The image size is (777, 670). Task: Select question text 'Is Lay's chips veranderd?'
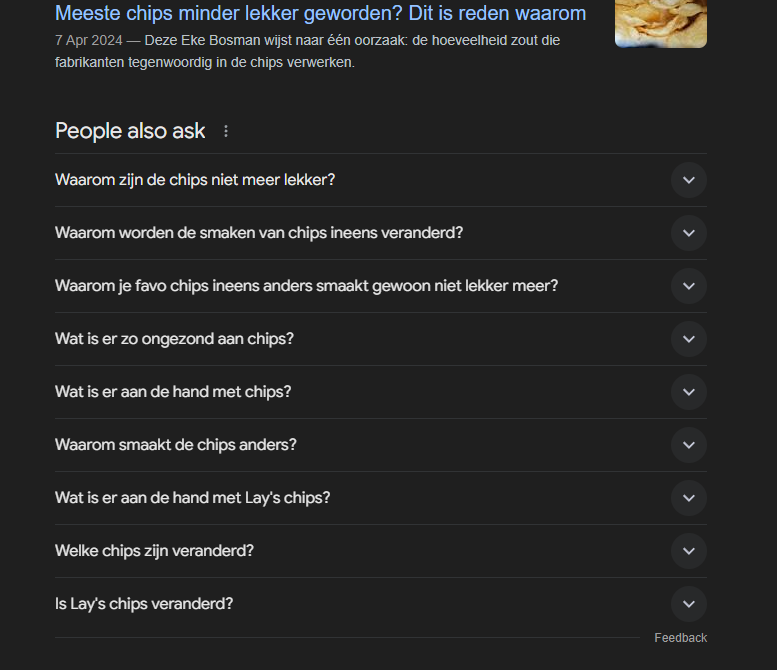144,604
